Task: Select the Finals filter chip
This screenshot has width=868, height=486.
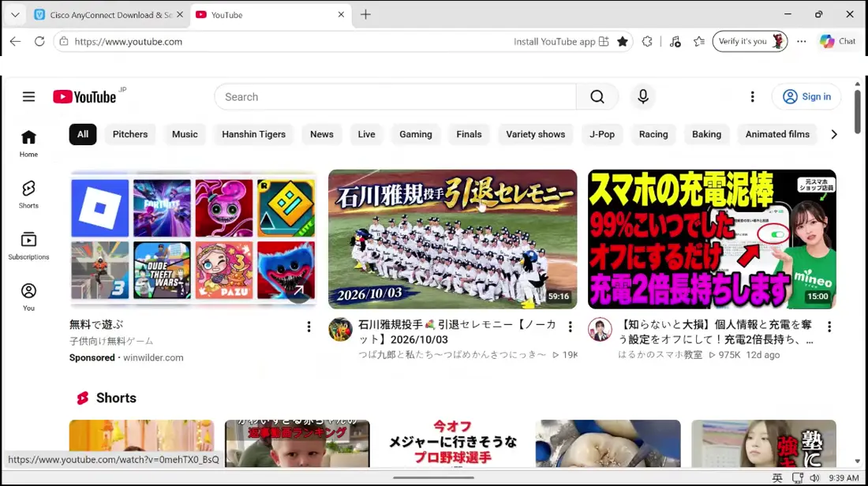Action: [x=469, y=134]
